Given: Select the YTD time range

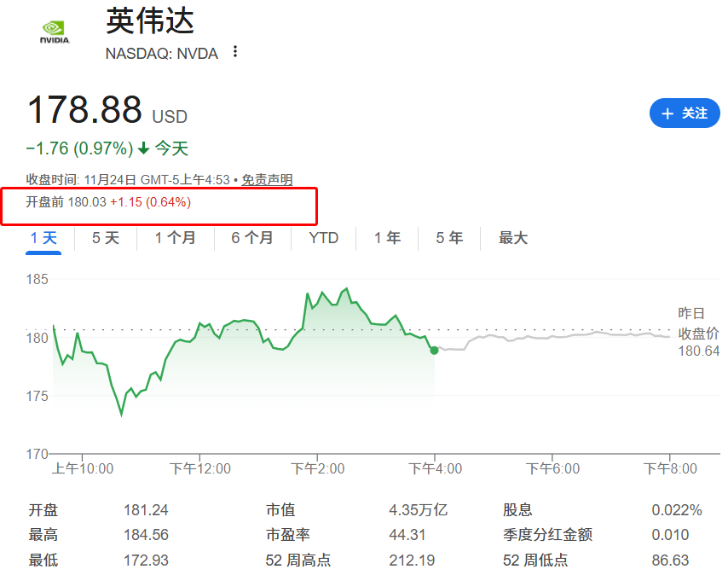Looking at the screenshot, I should tap(322, 239).
